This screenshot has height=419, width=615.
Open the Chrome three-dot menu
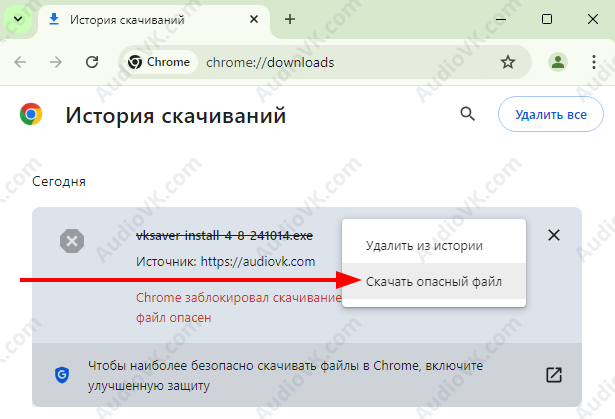594,62
